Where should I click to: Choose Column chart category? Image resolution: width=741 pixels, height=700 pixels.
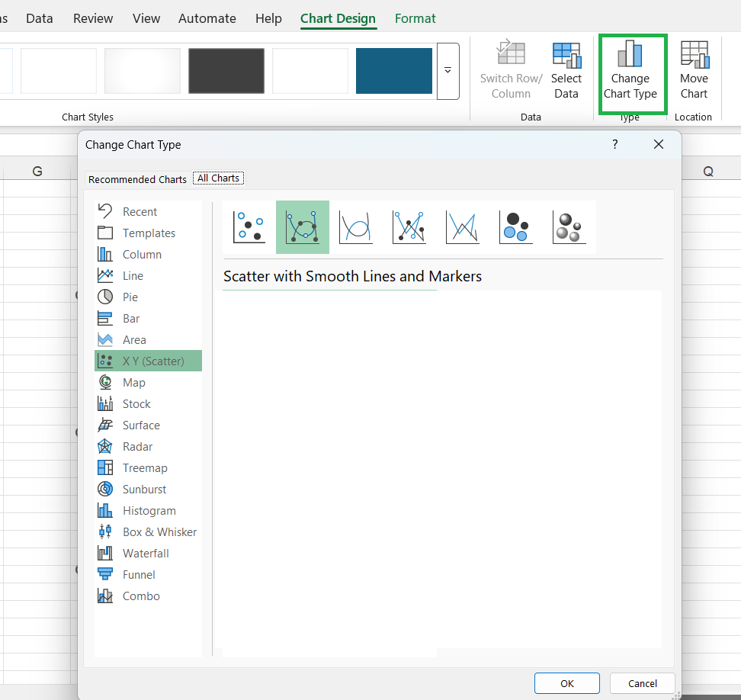[x=148, y=254]
